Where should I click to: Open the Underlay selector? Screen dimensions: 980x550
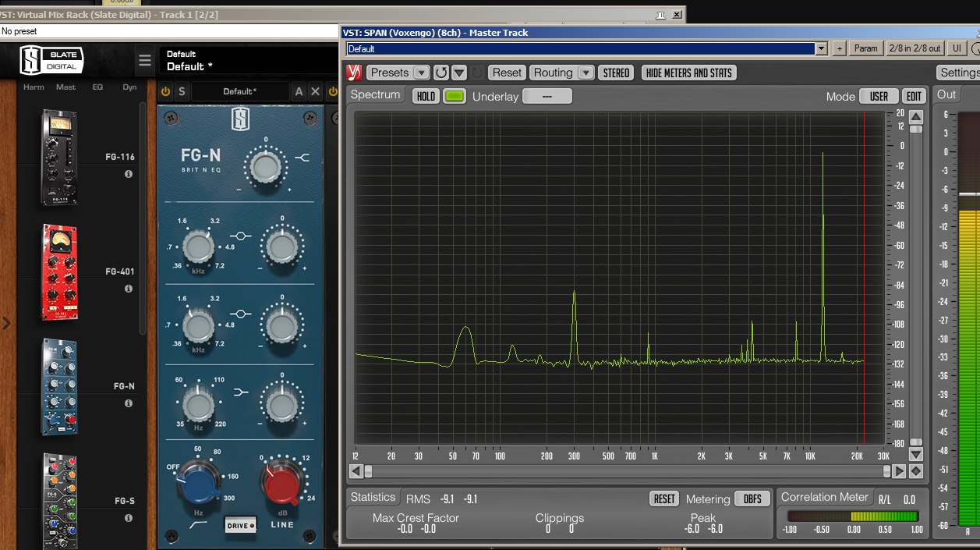coord(547,96)
